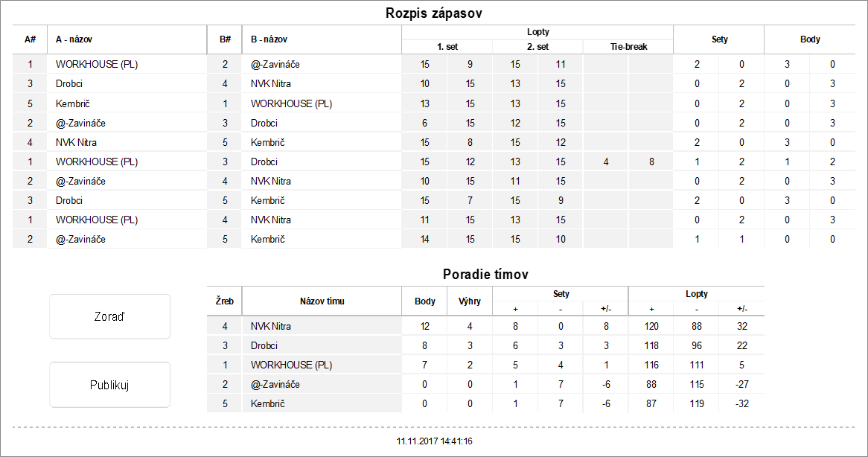This screenshot has height=457, width=868.
Task: Click tie-break score 8 in WORKHOUSE–Drobci match
Action: click(651, 162)
